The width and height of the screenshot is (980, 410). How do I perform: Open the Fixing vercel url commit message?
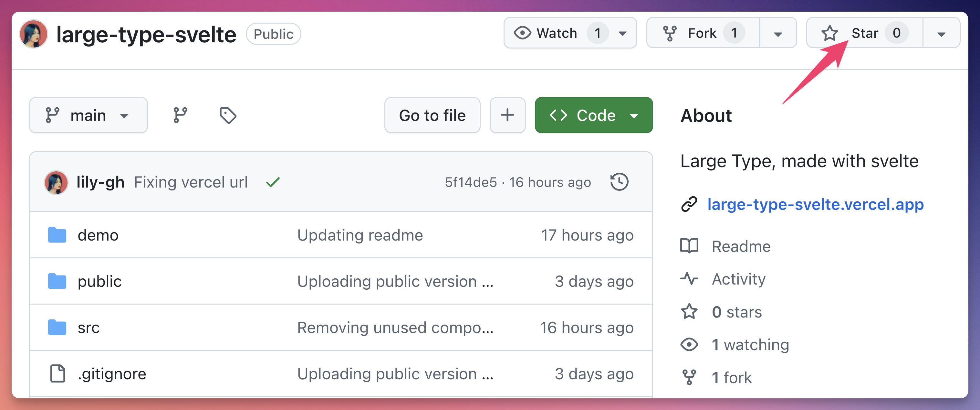pos(191,182)
